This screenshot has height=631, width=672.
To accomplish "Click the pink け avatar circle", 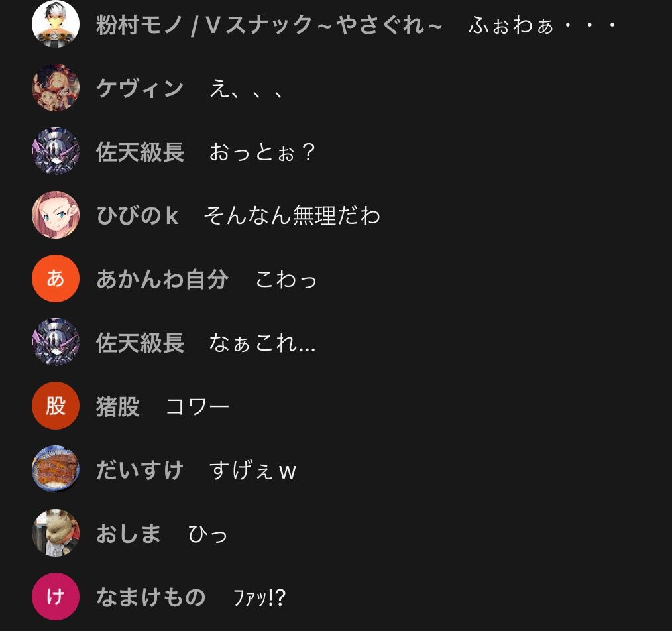I will pyautogui.click(x=56, y=597).
